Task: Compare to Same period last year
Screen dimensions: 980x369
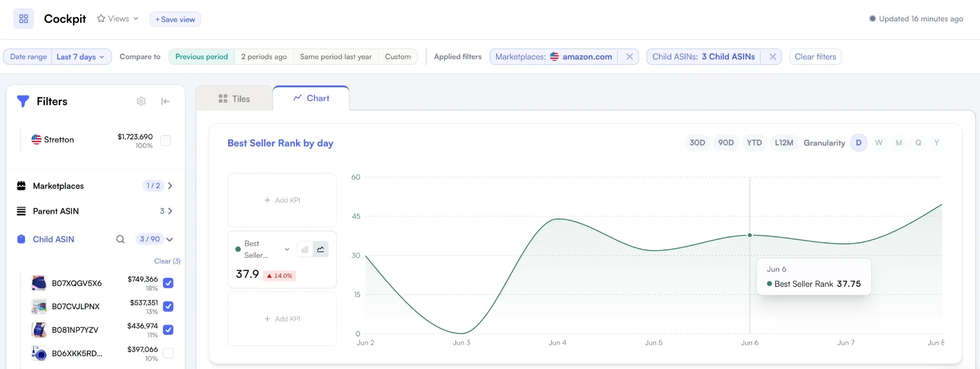Action: pyautogui.click(x=336, y=57)
